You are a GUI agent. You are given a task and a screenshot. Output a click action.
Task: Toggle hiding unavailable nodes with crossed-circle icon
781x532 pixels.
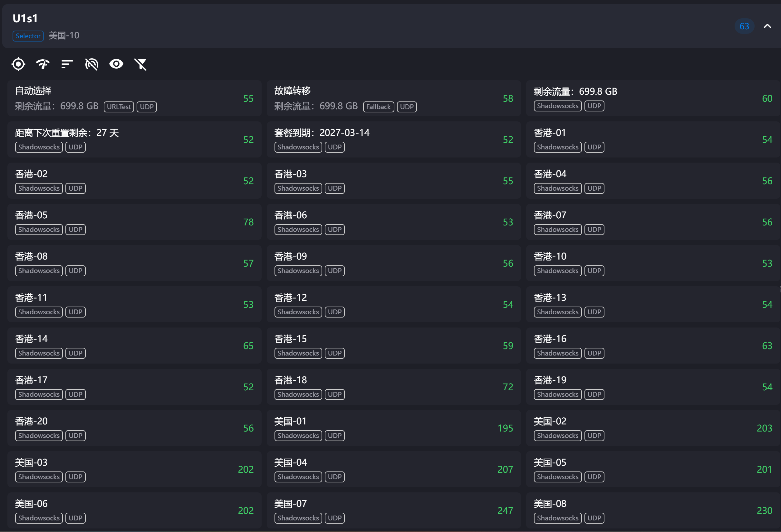pyautogui.click(x=92, y=64)
